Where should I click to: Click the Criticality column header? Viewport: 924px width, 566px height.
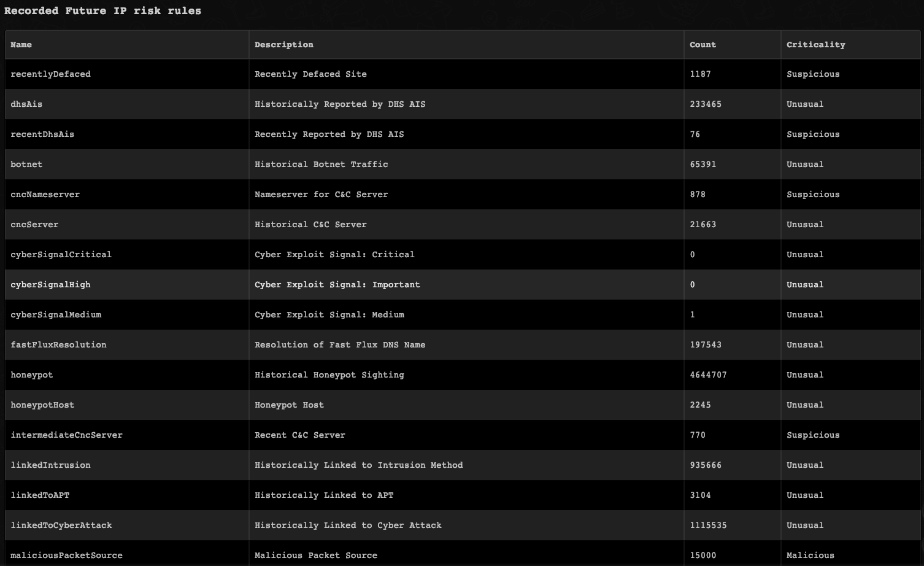tap(815, 45)
